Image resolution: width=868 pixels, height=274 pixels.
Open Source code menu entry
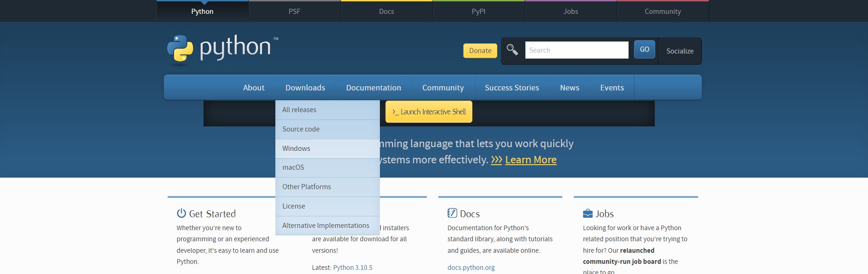coord(301,129)
